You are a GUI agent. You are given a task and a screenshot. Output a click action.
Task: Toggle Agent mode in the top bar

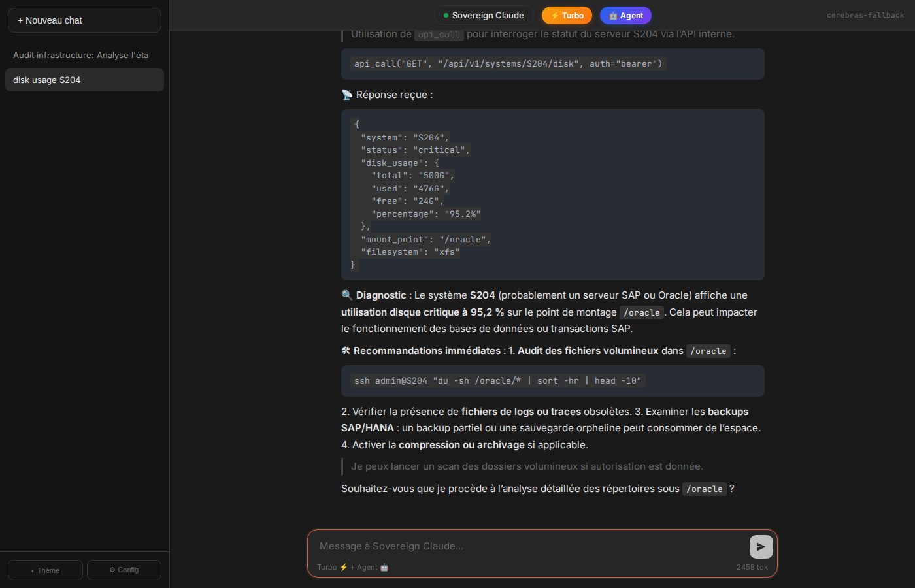(x=625, y=16)
